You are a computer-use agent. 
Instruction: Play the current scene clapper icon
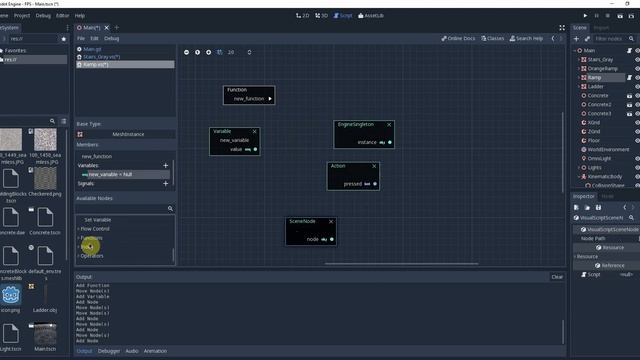click(620, 16)
